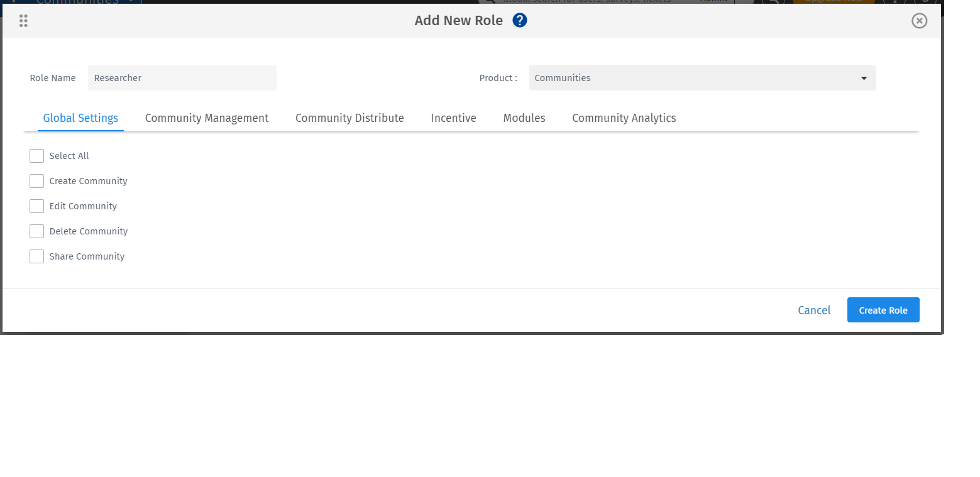This screenshot has height=477, width=980.
Task: Click the drag handle dots icon
Action: [x=24, y=21]
